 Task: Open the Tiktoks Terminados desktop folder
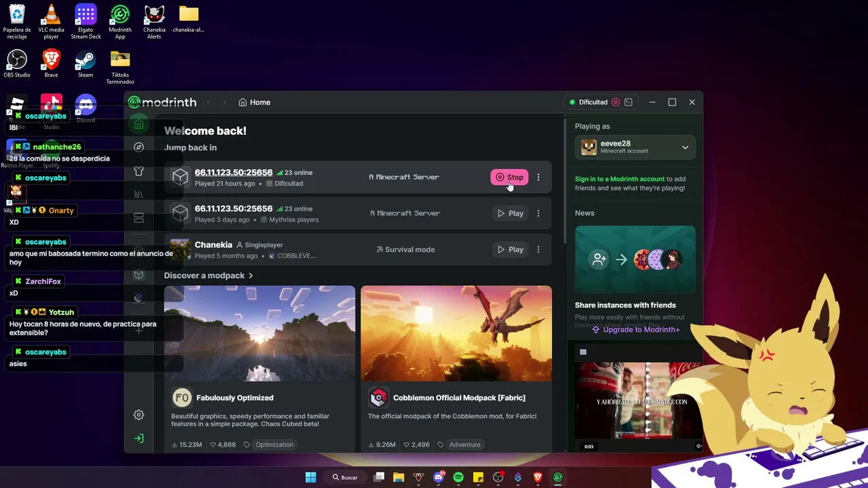click(120, 67)
